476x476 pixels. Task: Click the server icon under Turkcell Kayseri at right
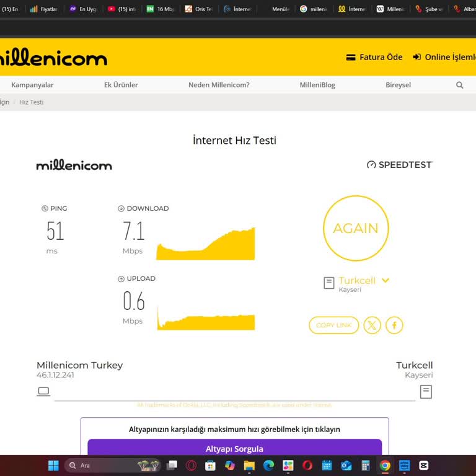pos(426,392)
